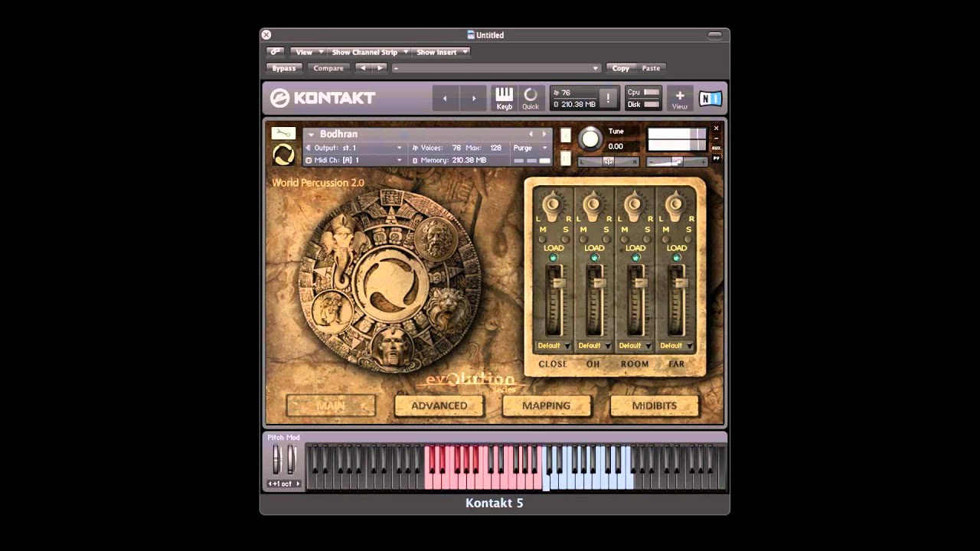Open the preset name dropdown beside Copy
This screenshot has height=551, width=980.
tap(496, 68)
